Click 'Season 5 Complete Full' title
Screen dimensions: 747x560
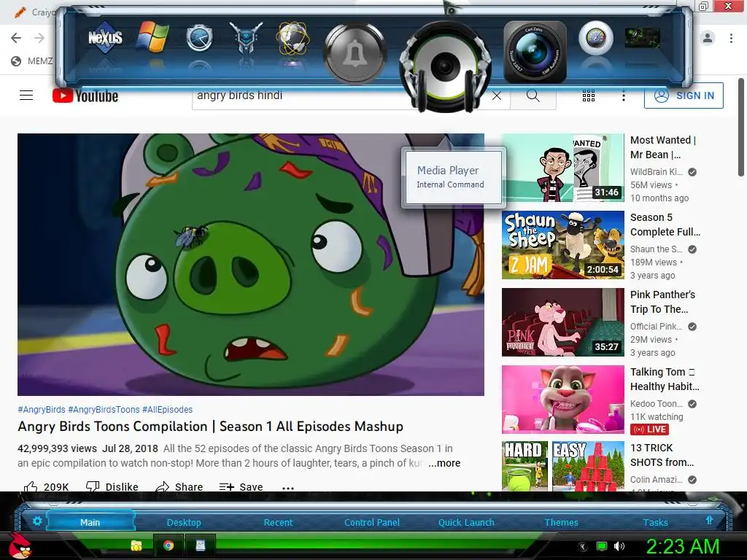click(x=665, y=225)
